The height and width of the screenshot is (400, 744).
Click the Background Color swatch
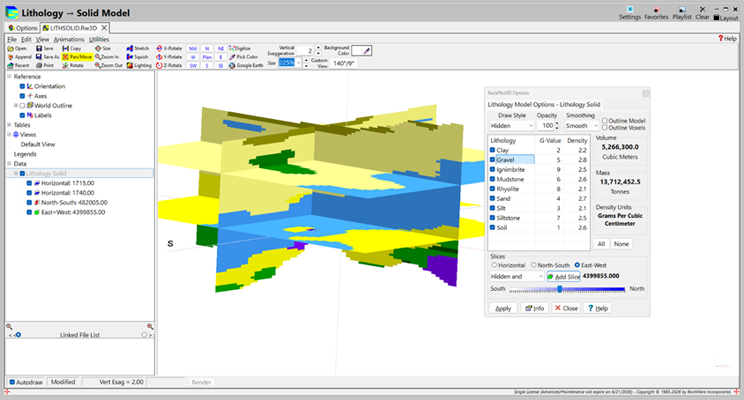(x=362, y=51)
